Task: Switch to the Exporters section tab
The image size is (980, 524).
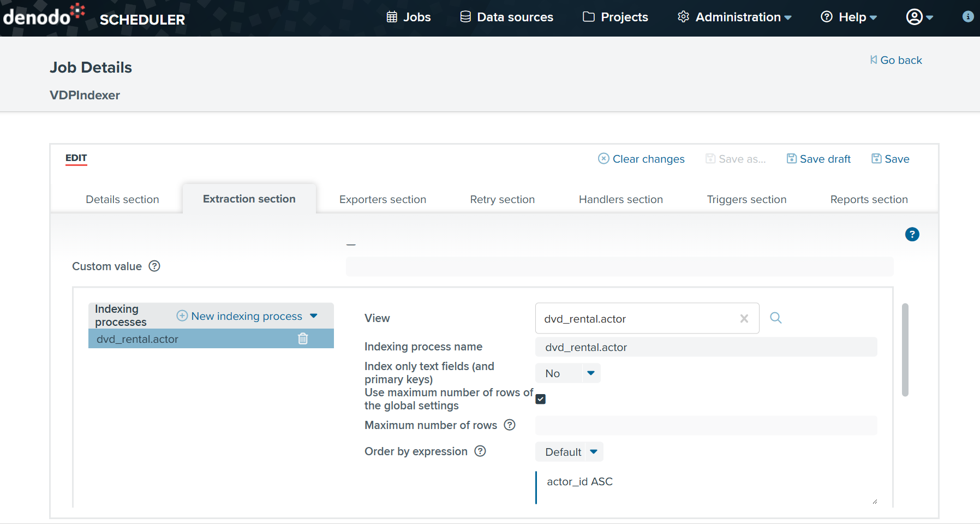Action: coord(383,199)
